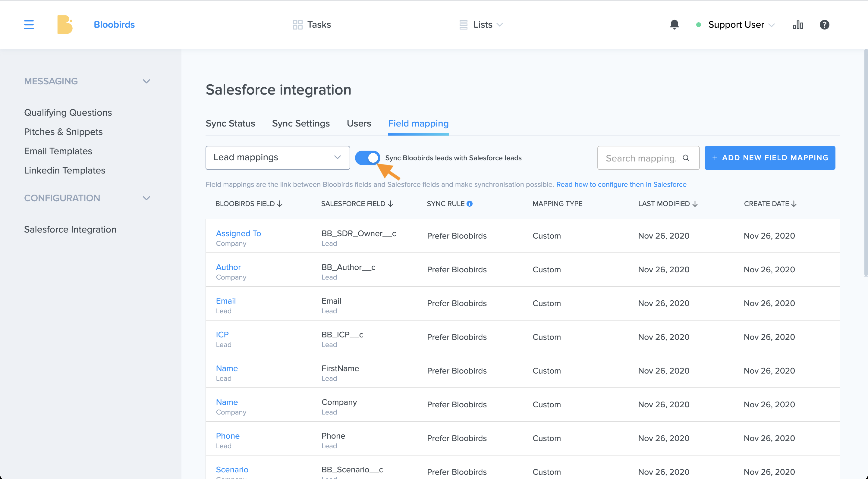The image size is (868, 479).
Task: Open the bar chart dashboards icon
Action: tap(798, 25)
